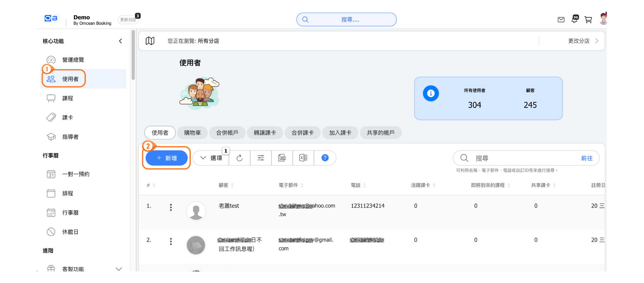
Task: Click the blue info icon in stats card
Action: (431, 93)
